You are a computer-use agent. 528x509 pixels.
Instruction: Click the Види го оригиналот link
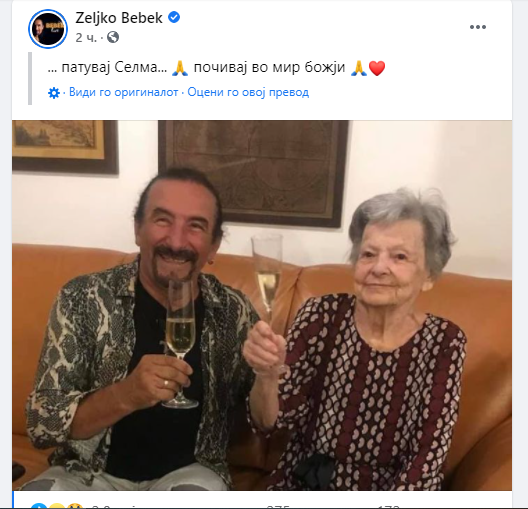point(124,92)
